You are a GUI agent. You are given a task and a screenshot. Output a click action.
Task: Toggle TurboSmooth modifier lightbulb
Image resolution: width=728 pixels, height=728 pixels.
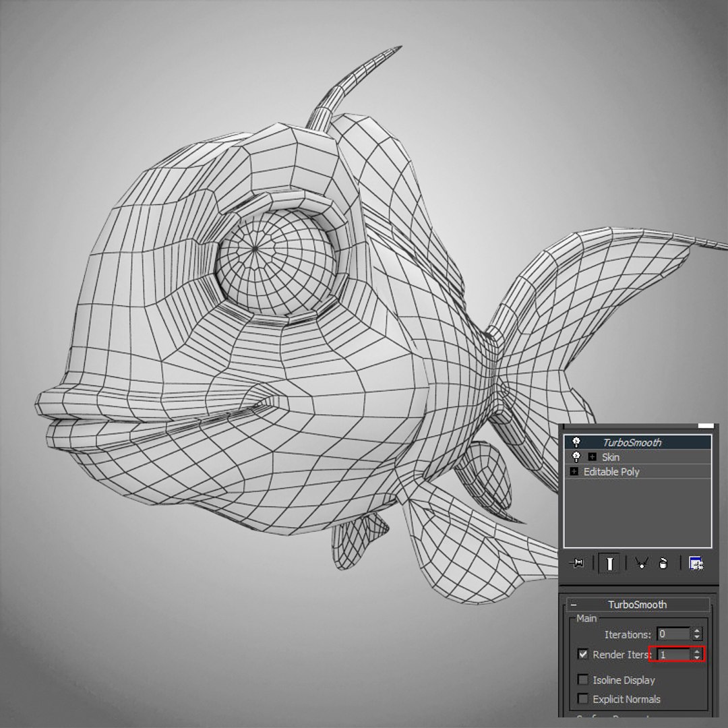click(576, 442)
